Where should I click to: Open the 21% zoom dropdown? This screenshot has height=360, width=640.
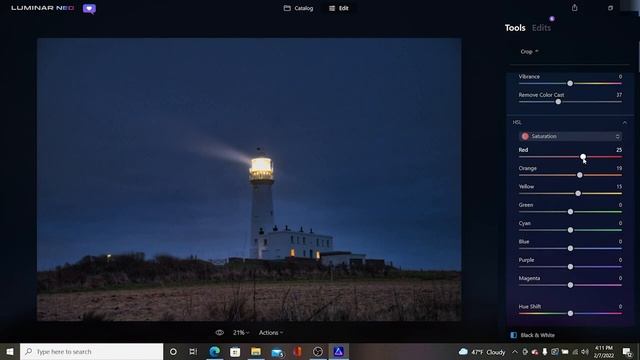241,333
